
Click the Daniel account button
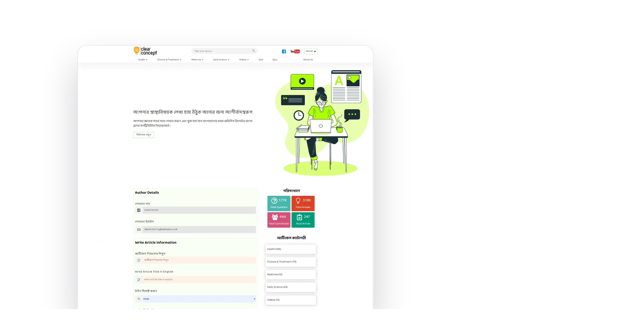311,51
